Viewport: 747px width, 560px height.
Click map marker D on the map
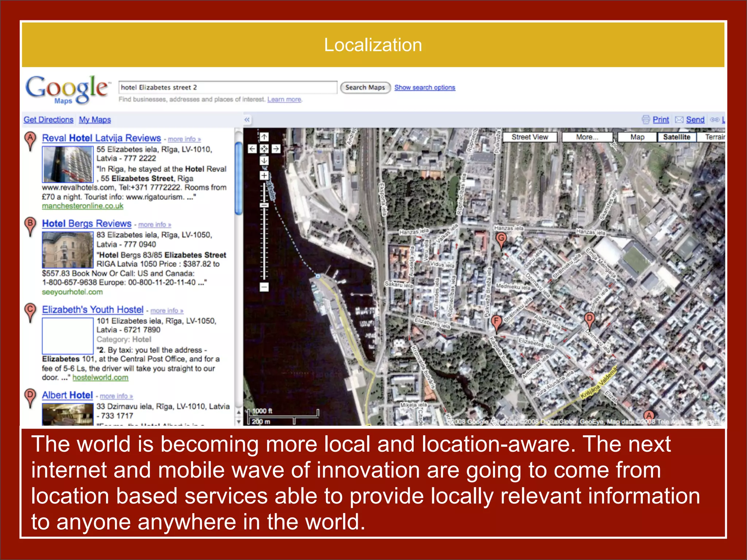(x=589, y=320)
